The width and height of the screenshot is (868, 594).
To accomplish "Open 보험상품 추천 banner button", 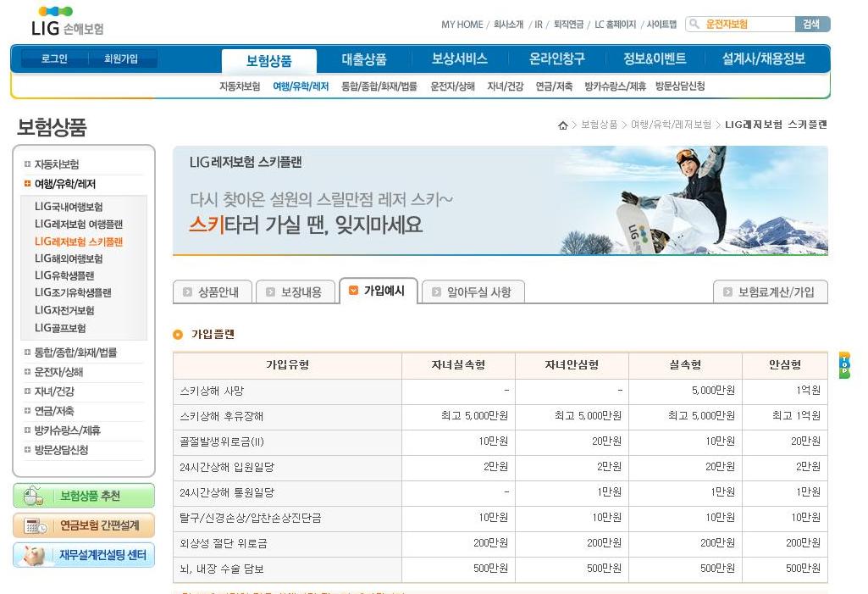I will point(84,496).
